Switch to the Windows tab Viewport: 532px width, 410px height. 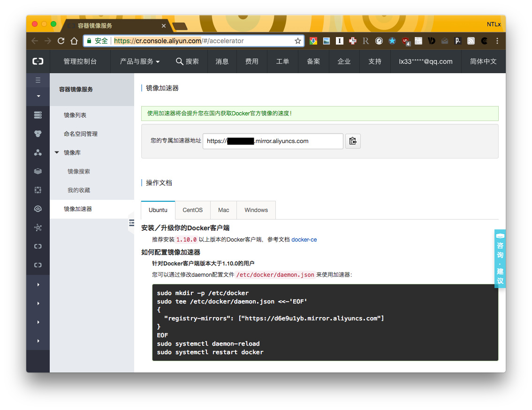tap(256, 210)
